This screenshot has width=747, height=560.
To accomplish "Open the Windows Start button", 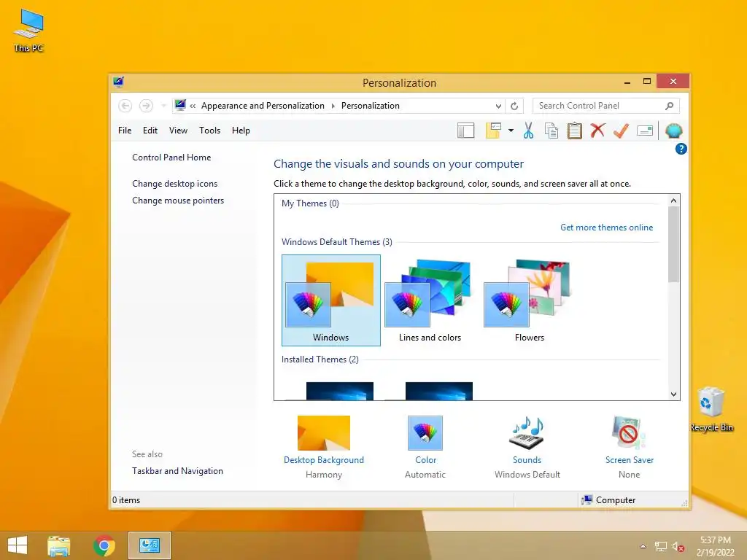I will [x=18, y=545].
